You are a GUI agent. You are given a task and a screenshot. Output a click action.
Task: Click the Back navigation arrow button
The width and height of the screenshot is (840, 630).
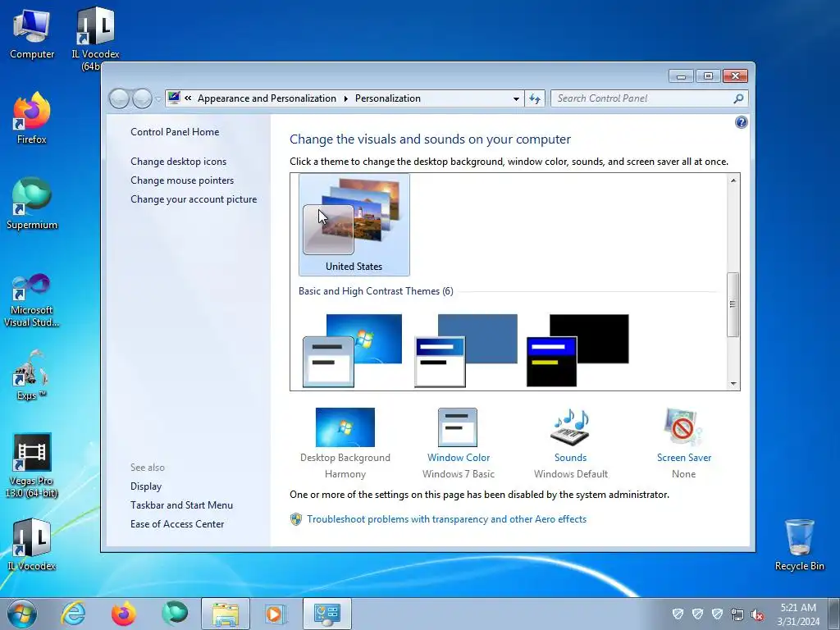point(119,98)
